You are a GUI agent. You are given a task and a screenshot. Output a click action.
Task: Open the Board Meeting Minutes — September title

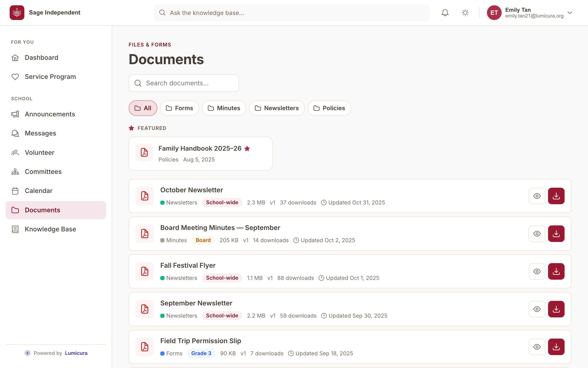click(x=220, y=227)
